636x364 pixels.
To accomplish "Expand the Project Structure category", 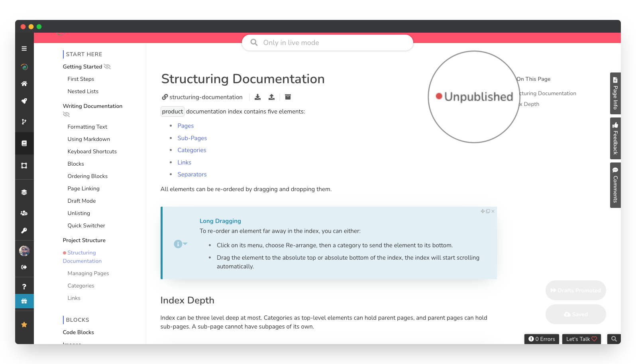I will (x=84, y=240).
